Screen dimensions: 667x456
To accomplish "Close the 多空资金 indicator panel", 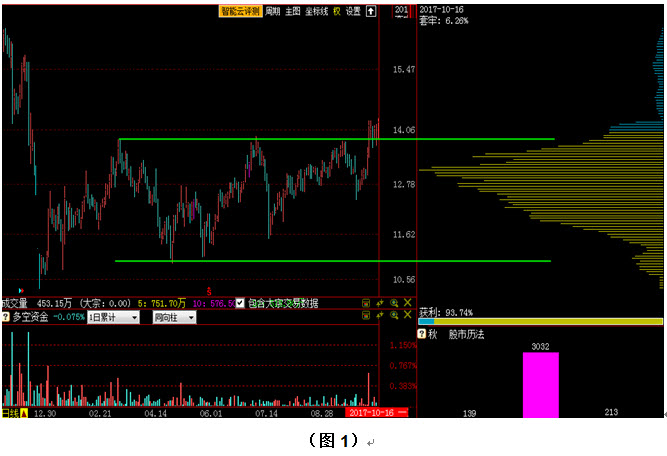I will tap(407, 316).
